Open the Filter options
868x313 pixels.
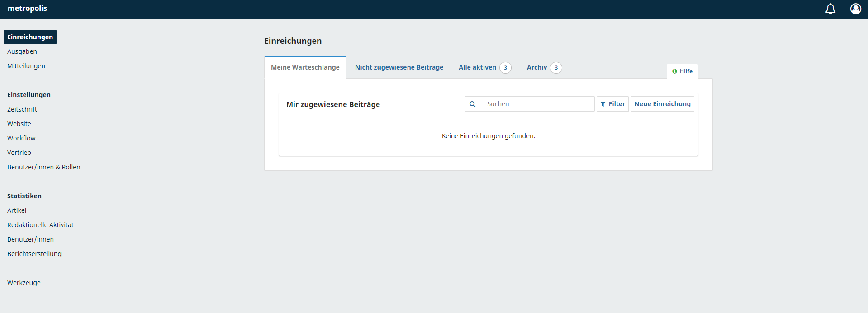[612, 104]
